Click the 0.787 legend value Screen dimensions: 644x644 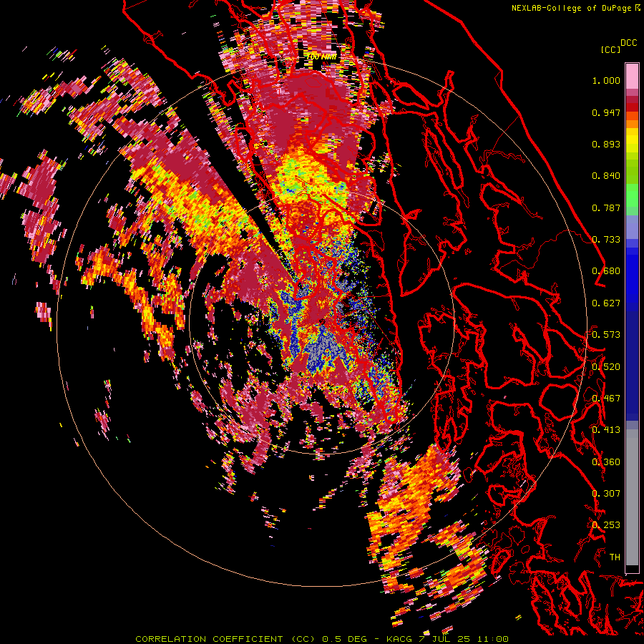pyautogui.click(x=606, y=208)
